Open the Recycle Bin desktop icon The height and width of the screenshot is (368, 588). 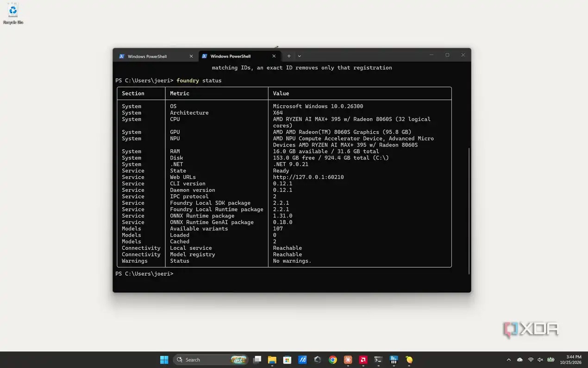pos(13,13)
